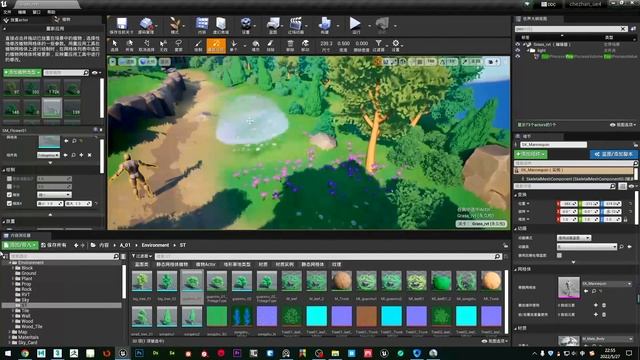Select the highlighted foliage type thumbnail
Image resolution: width=640 pixels, height=360 pixels.
pos(52,107)
